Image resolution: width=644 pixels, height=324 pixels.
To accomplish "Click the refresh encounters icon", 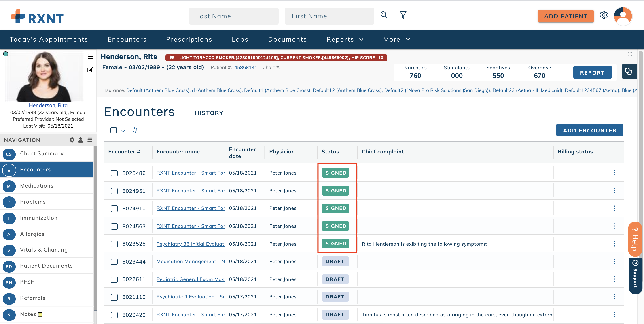I will point(135,130).
